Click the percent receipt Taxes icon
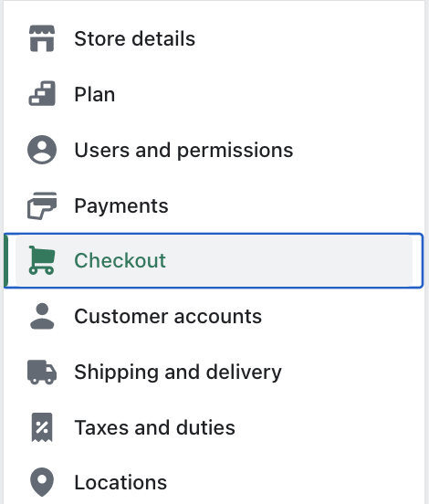This screenshot has height=504, width=429. [x=42, y=427]
